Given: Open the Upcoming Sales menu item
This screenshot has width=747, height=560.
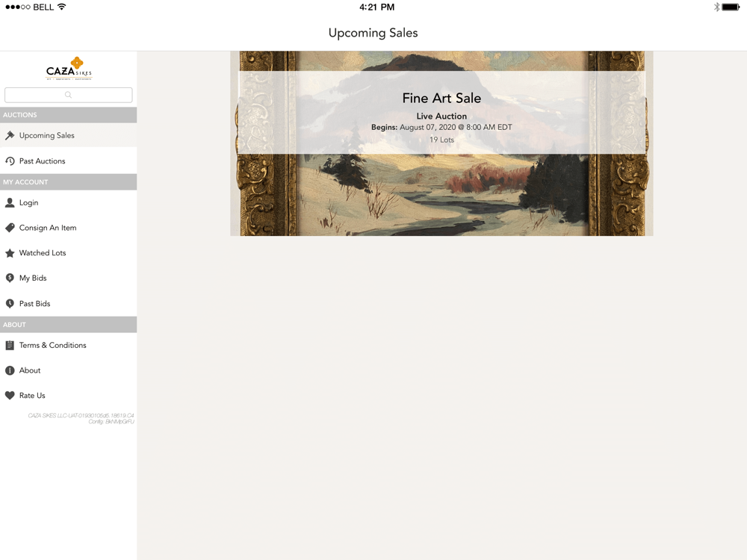Looking at the screenshot, I should click(68, 136).
